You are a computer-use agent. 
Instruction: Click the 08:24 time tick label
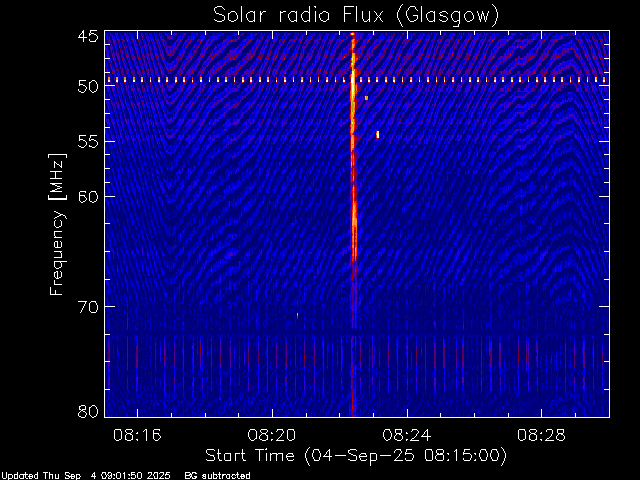(407, 435)
